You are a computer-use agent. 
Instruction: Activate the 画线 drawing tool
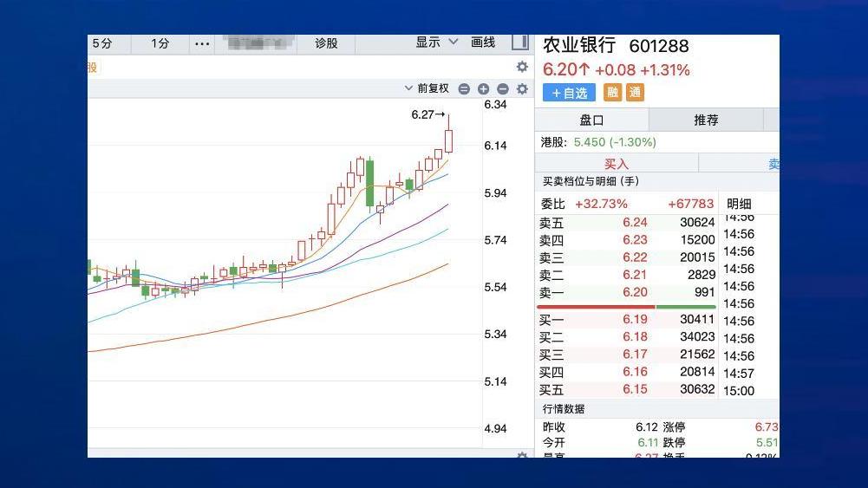[x=483, y=42]
